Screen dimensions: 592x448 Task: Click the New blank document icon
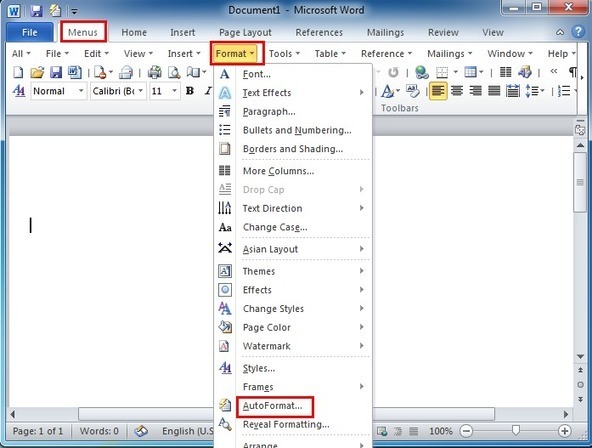(x=18, y=72)
